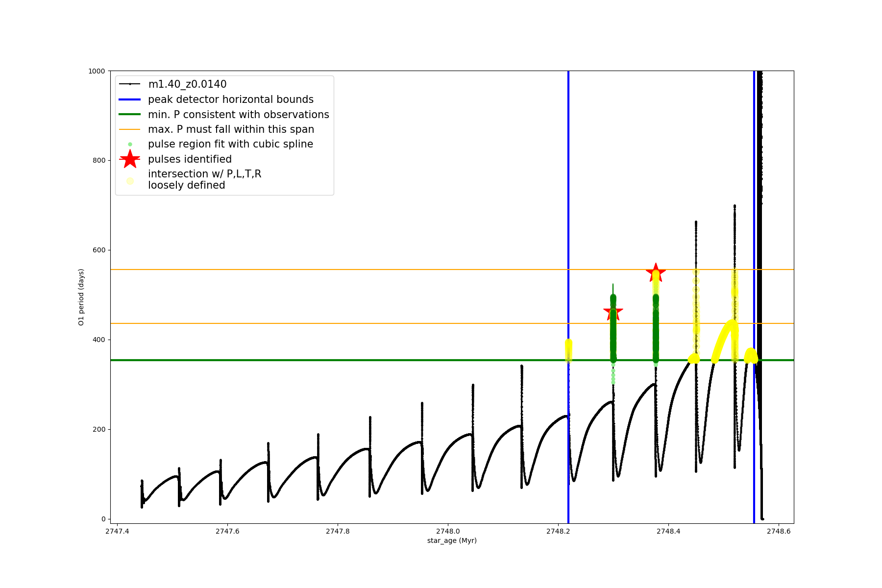Click the pale yellow dot legend marker

[x=130, y=181]
